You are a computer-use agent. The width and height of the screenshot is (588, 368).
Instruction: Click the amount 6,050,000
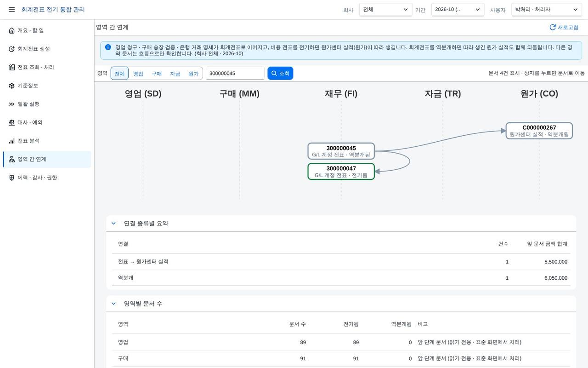tap(556, 278)
